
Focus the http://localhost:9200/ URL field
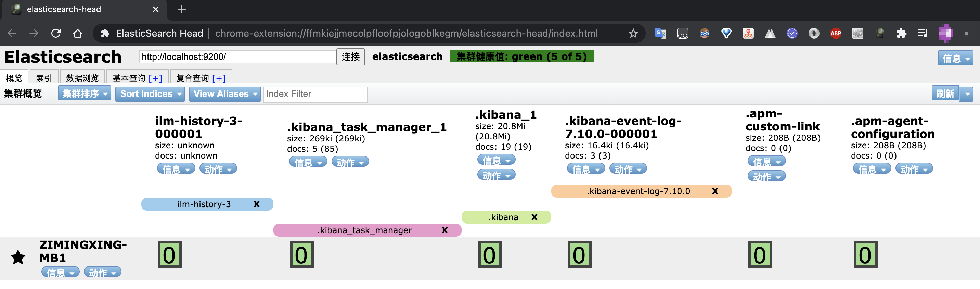pyautogui.click(x=238, y=57)
